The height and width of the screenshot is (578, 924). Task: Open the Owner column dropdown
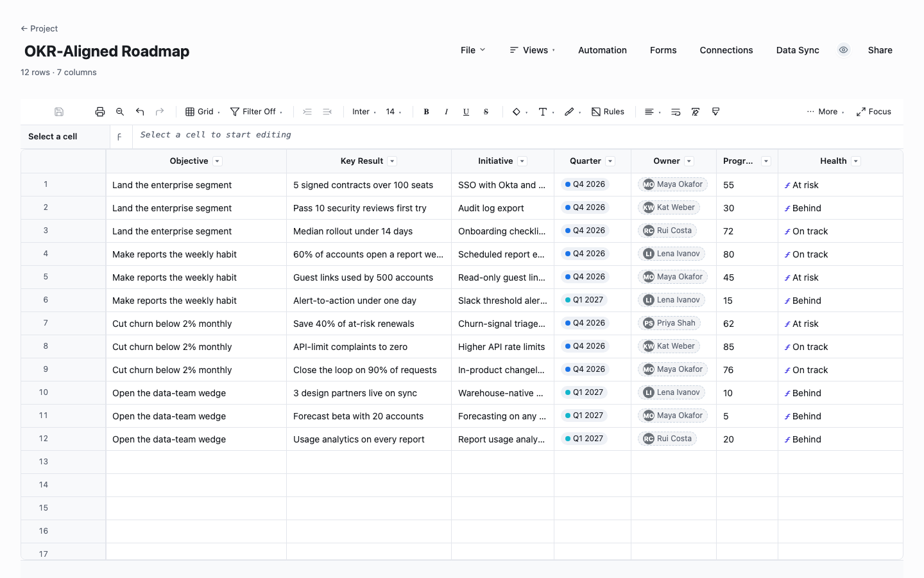click(689, 161)
